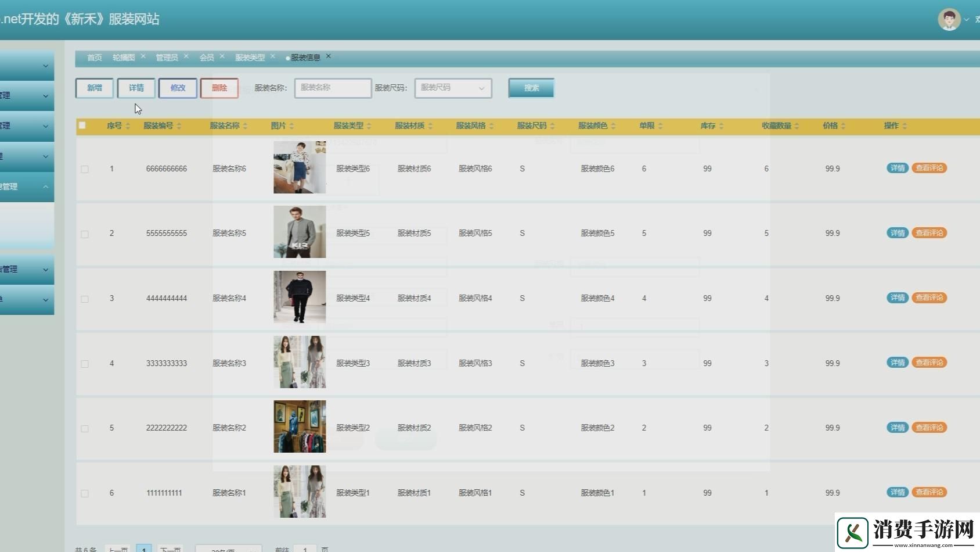Screen dimensions: 980x552
Task: Close the 服装信息 tab
Action: click(x=329, y=56)
